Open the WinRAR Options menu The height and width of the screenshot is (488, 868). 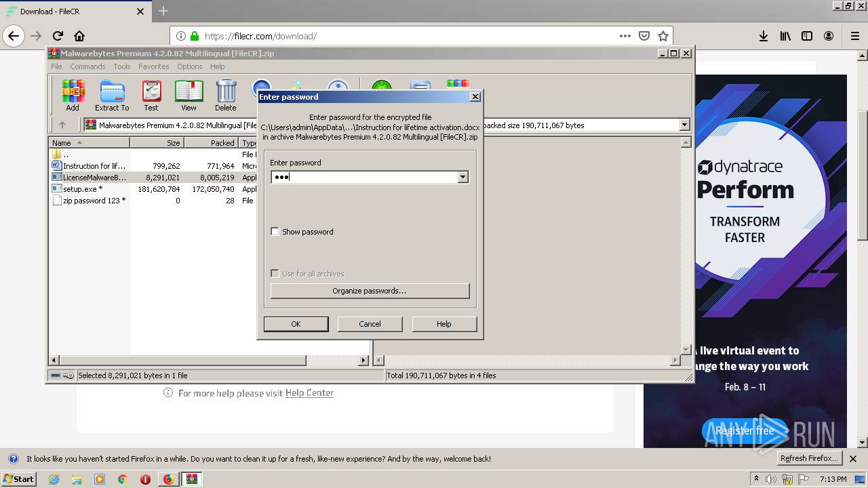(190, 66)
